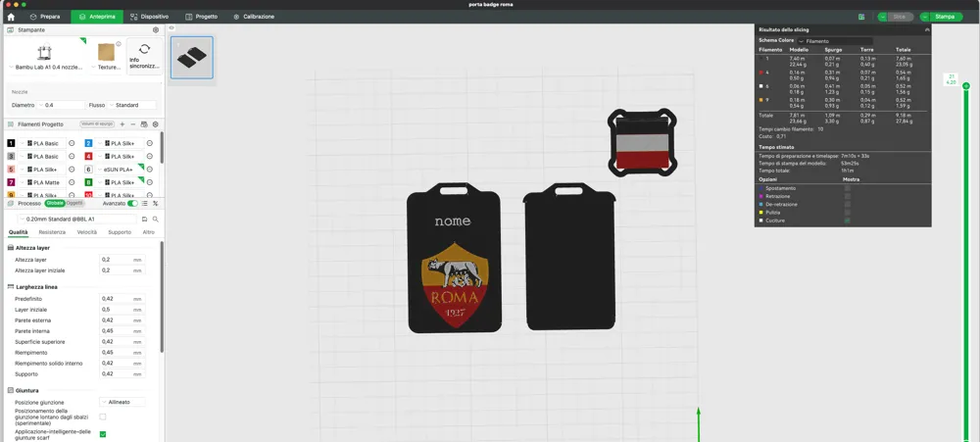This screenshot has height=442, width=980.
Task: Edit filament 1 PLA Basic preset
Action: coord(72,143)
